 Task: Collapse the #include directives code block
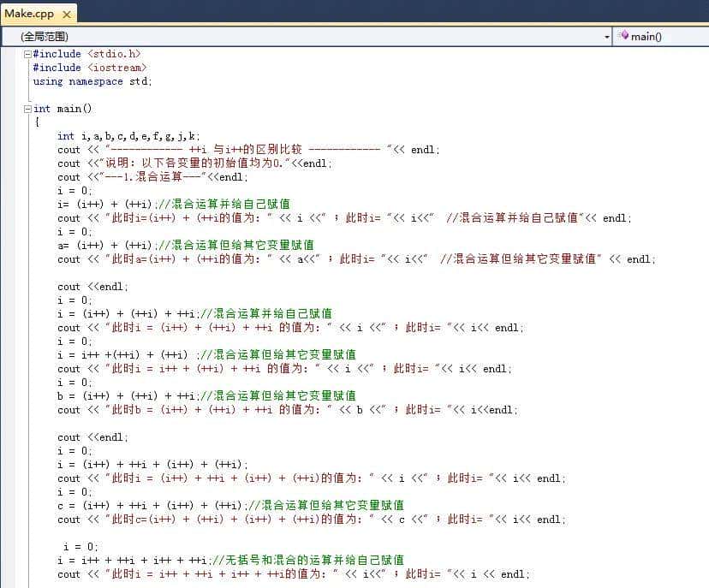(x=26, y=53)
